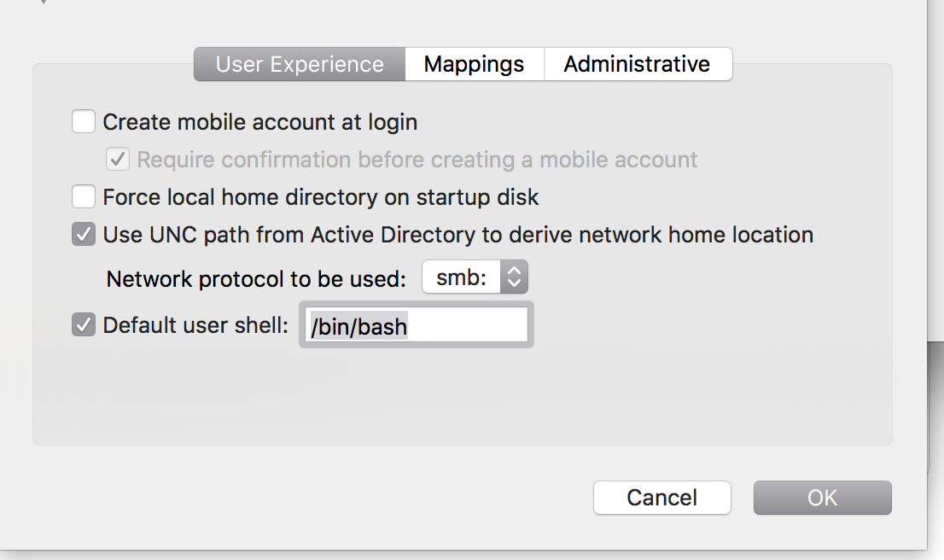Dismiss the dialog with Cancel

[x=661, y=498]
